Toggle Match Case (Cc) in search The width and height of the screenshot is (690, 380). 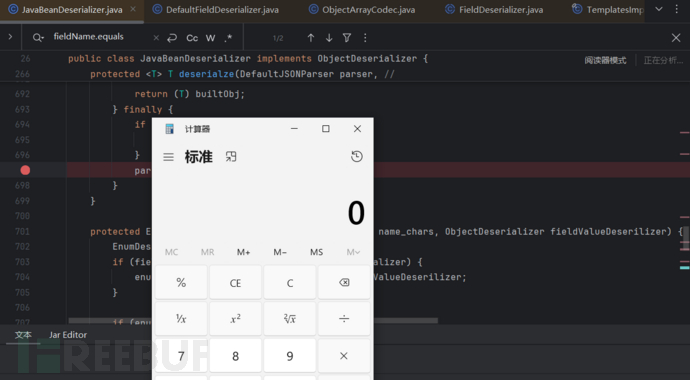coord(192,38)
